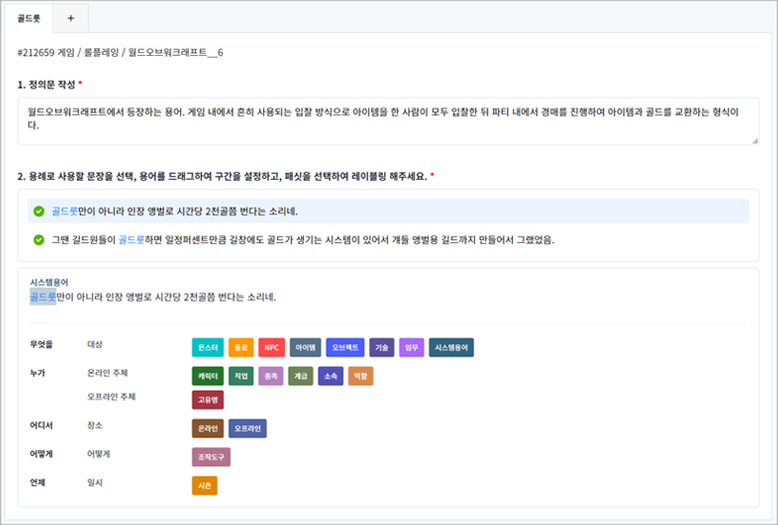Click the green check icon of the 2천골쯤 sentence
The image size is (778, 525).
(x=39, y=211)
